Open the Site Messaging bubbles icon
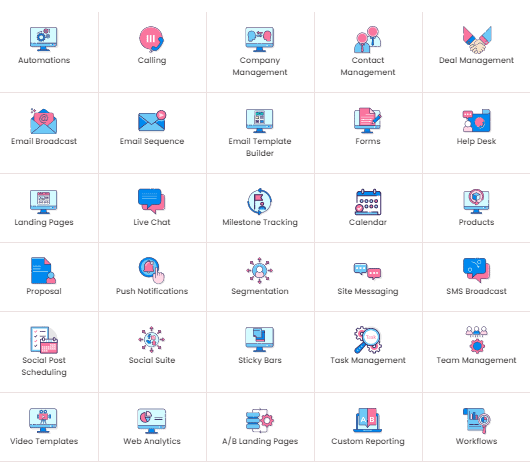 [367, 271]
